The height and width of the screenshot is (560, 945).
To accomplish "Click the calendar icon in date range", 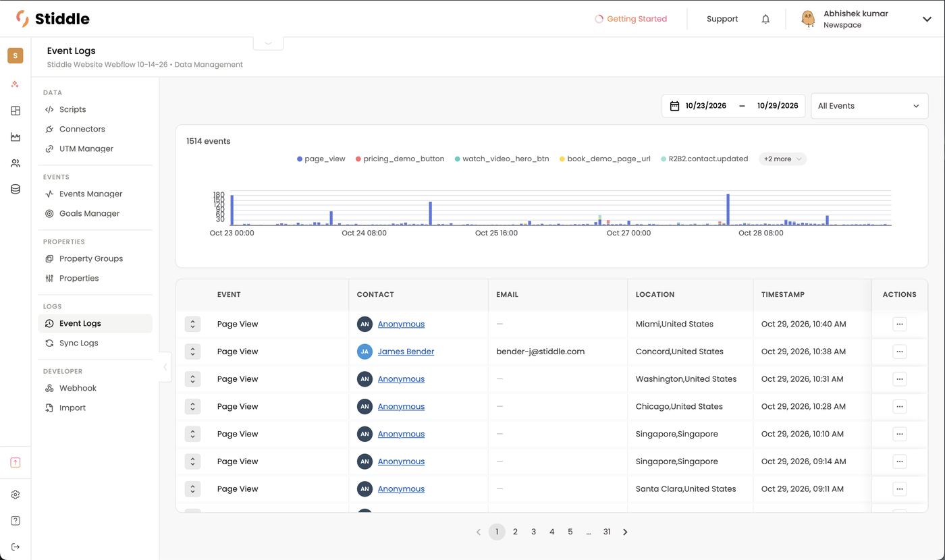I will (674, 106).
